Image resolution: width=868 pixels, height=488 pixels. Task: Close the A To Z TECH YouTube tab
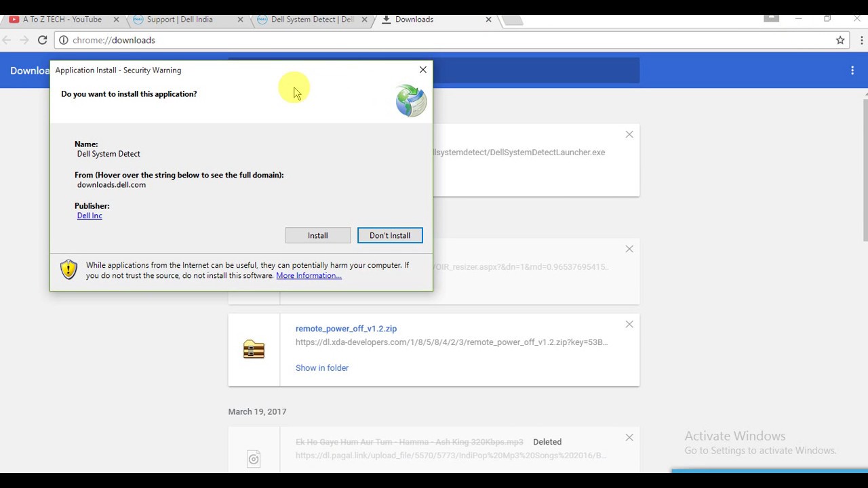[x=116, y=20]
